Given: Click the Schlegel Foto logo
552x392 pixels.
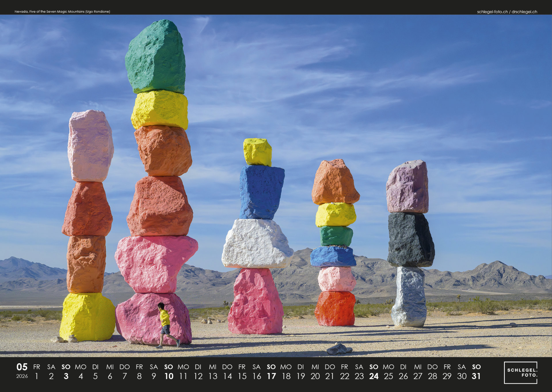Looking at the screenshot, I should pyautogui.click(x=520, y=372).
